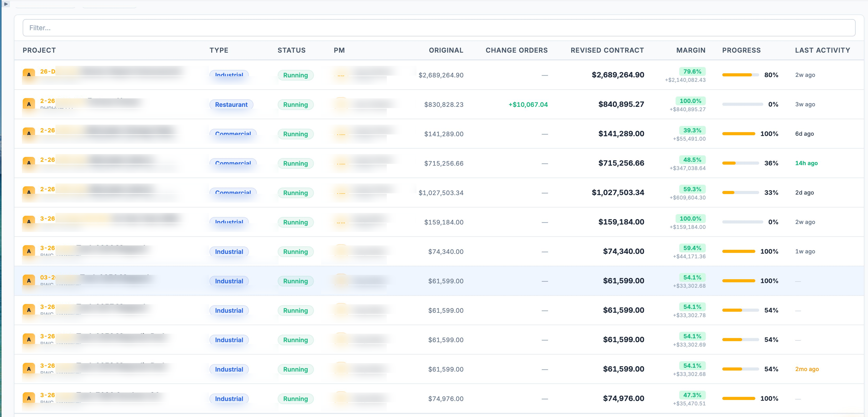This screenshot has height=417, width=868.
Task: Open the avatar icon on the 14h ago row
Action: [29, 163]
